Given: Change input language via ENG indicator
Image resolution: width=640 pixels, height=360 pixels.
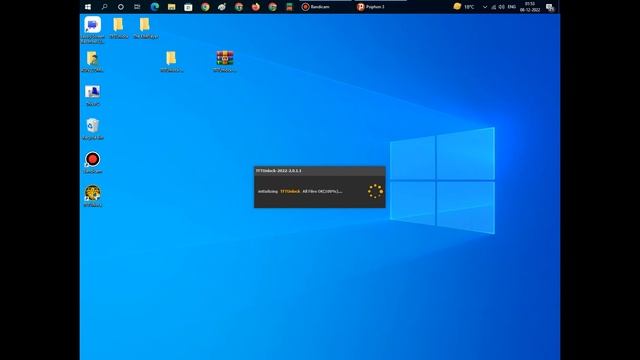Looking at the screenshot, I should 511,7.
